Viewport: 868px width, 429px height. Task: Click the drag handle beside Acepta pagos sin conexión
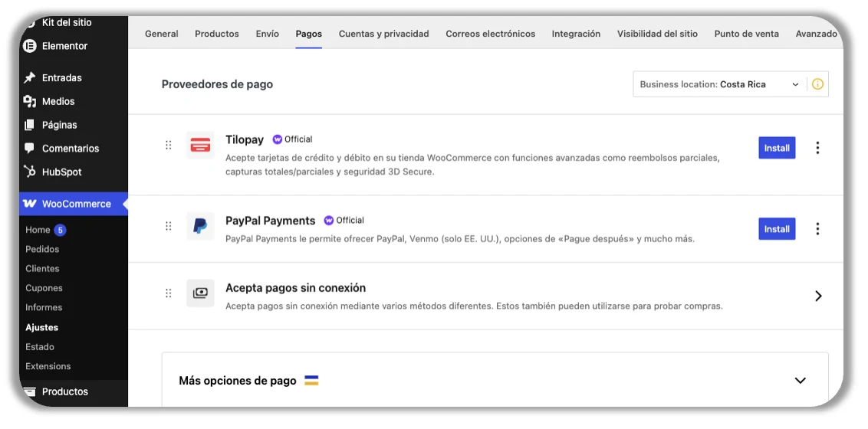169,293
